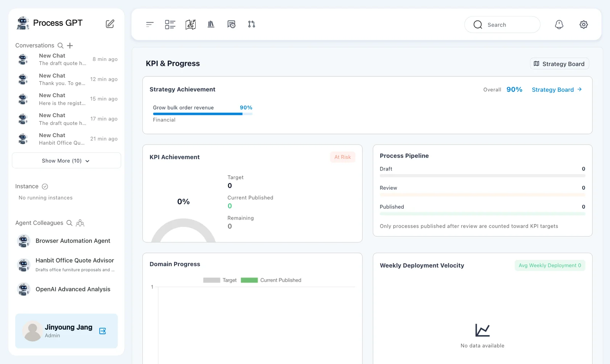610x364 pixels.
Task: Add a new conversation with plus icon
Action: pos(70,46)
